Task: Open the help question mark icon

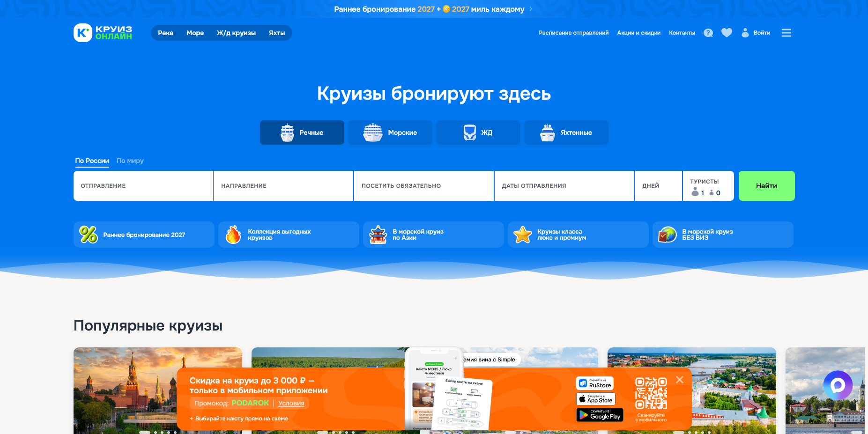Action: click(708, 33)
